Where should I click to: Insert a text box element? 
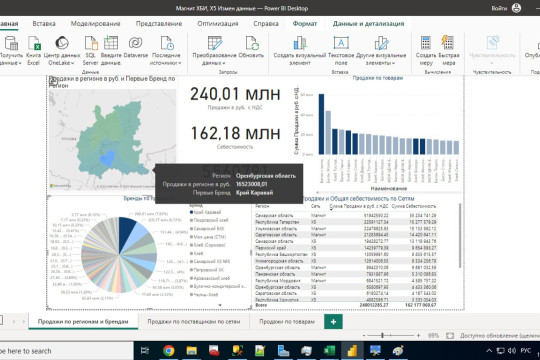pyautogui.click(x=341, y=50)
